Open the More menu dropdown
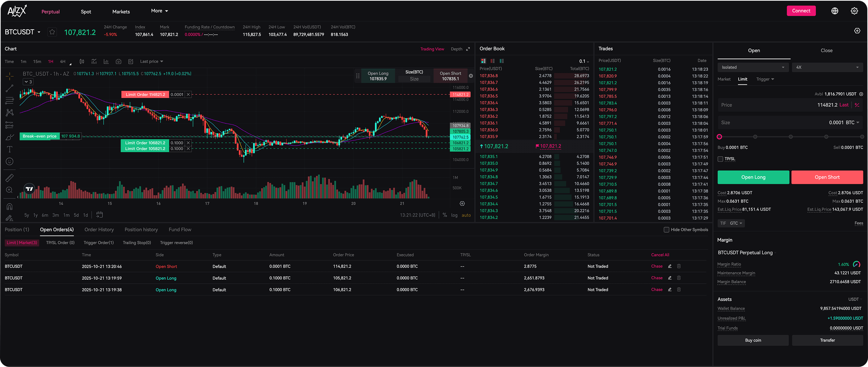 [x=159, y=11]
